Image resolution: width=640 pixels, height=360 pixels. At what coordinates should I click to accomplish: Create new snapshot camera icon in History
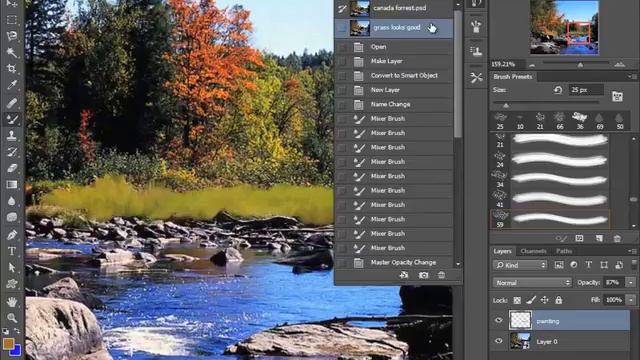(424, 276)
